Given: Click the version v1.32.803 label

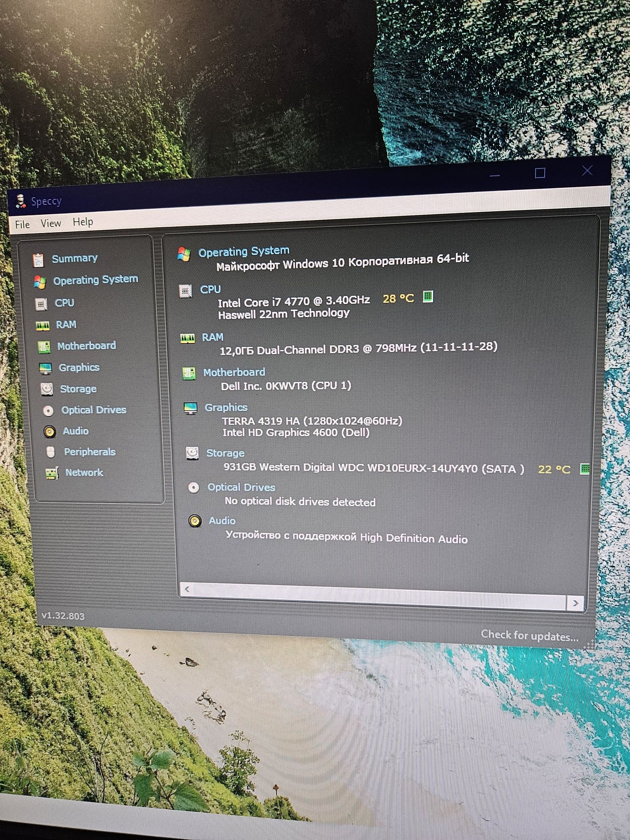Looking at the screenshot, I should pos(63,616).
